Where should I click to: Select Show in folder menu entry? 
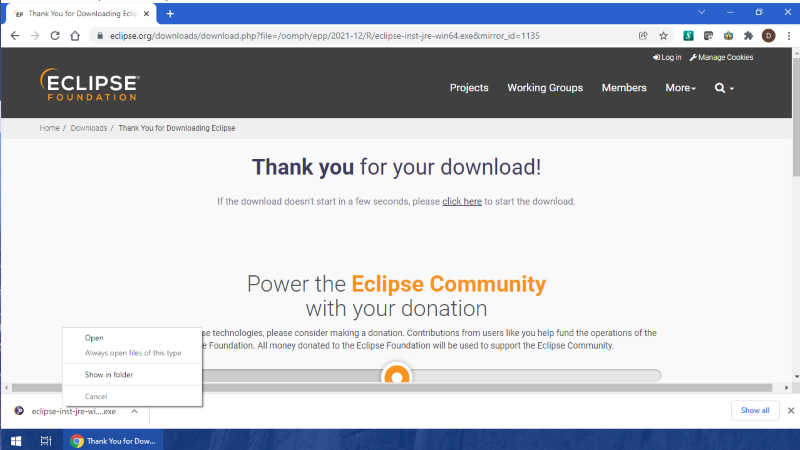[132, 374]
